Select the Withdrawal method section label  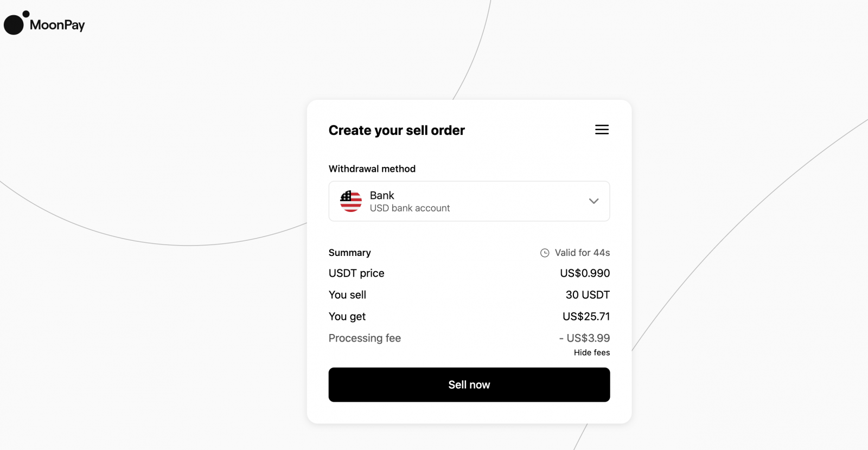point(372,169)
